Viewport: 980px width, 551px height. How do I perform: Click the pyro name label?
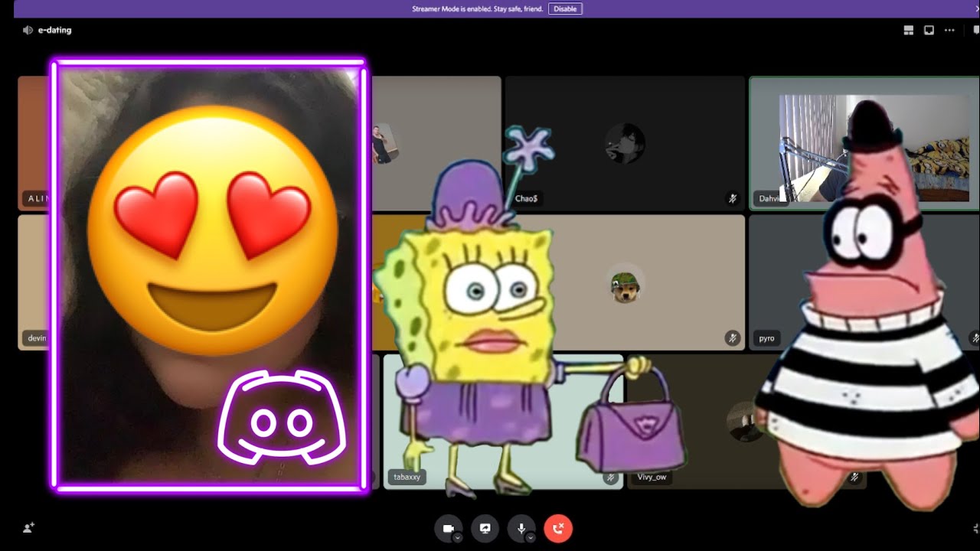pos(766,338)
